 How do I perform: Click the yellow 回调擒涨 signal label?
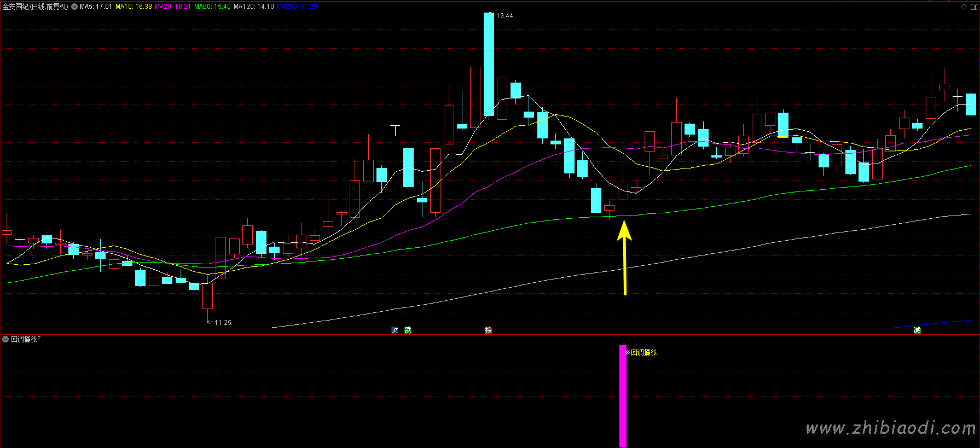pos(643,352)
